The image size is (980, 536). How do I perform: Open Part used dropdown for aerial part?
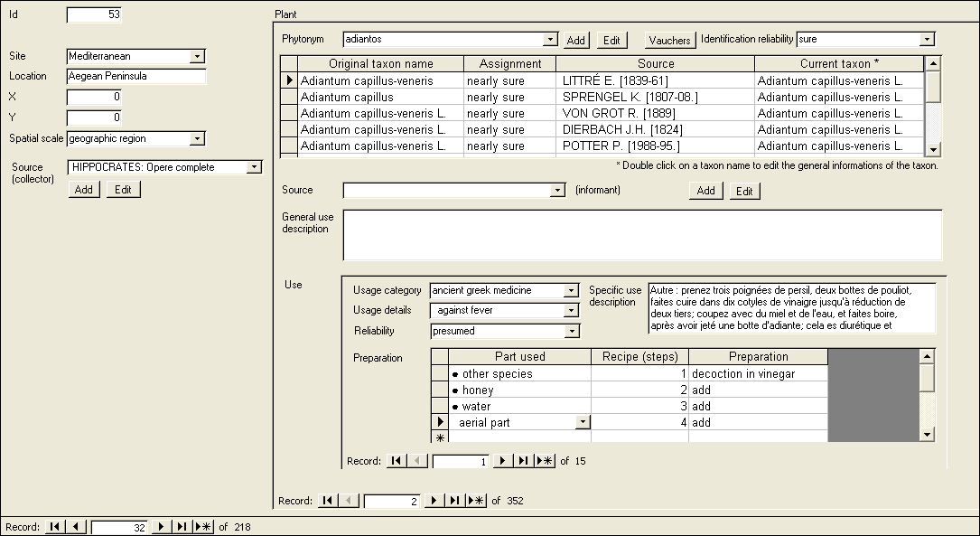tap(583, 422)
